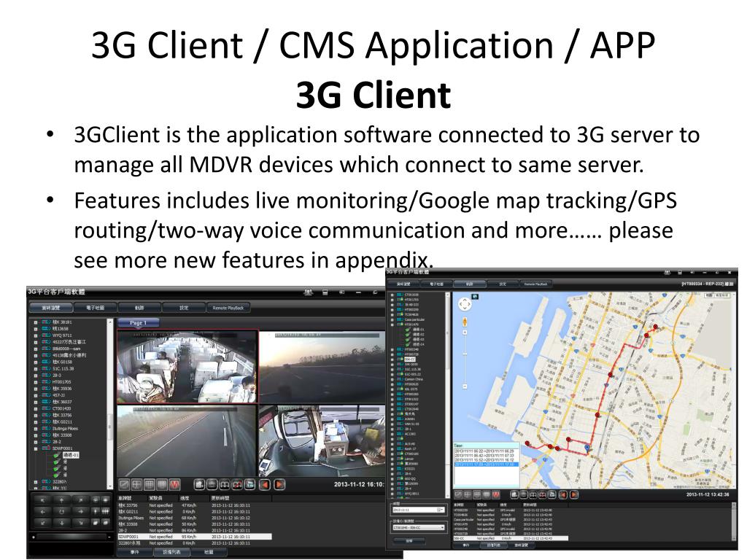Screen dimensions: 747x560
Task: Select the bus interior camera feed
Action: point(187,366)
